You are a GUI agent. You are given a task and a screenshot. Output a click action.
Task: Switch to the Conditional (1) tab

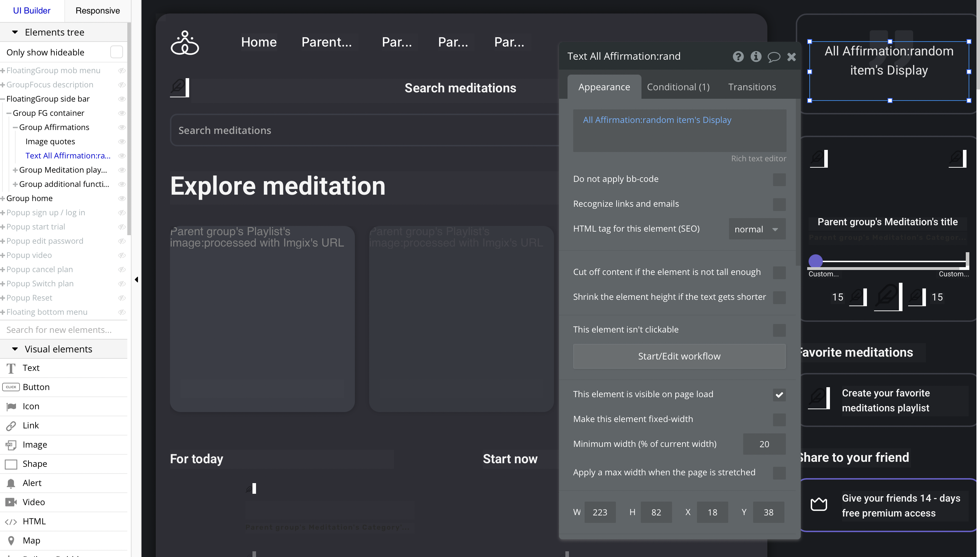click(678, 87)
